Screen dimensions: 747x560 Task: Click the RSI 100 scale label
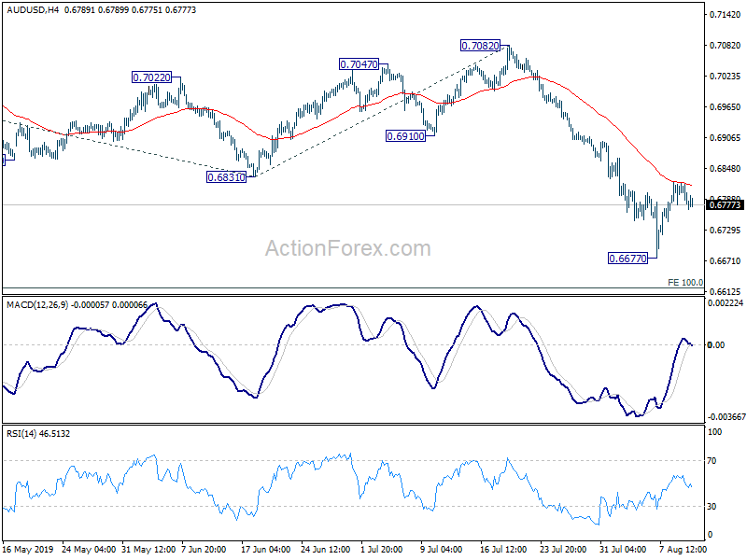(x=715, y=432)
